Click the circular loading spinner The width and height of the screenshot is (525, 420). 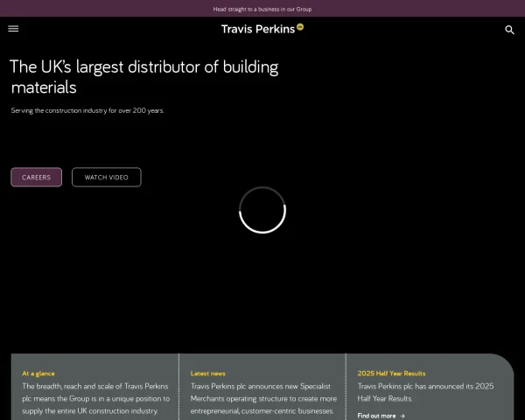coord(262,210)
